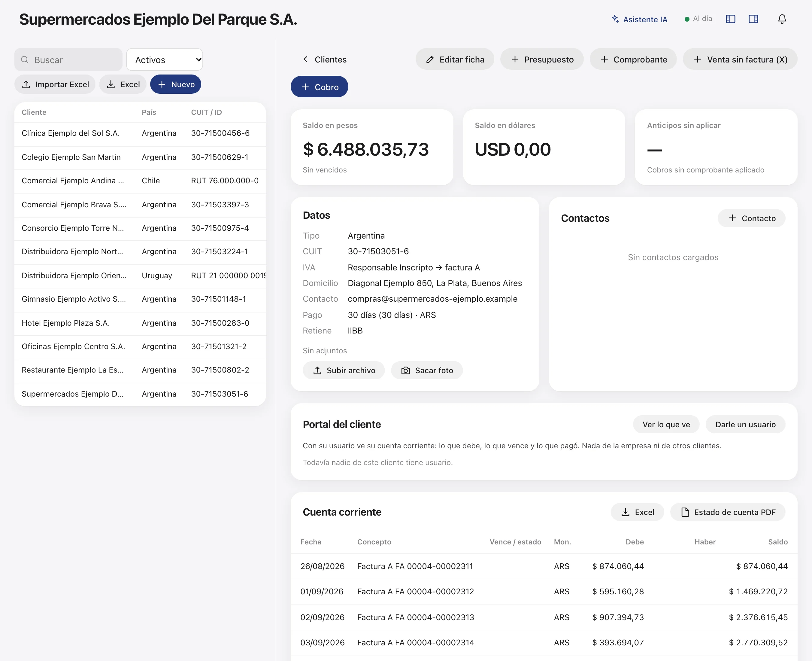This screenshot has width=812, height=661.
Task: Click the Al día status indicator
Action: [x=698, y=19]
